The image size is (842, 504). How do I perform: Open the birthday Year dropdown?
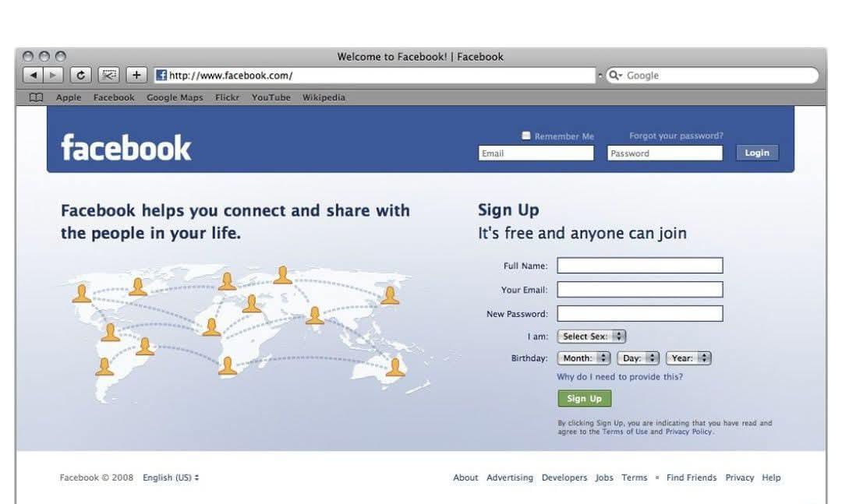click(688, 358)
